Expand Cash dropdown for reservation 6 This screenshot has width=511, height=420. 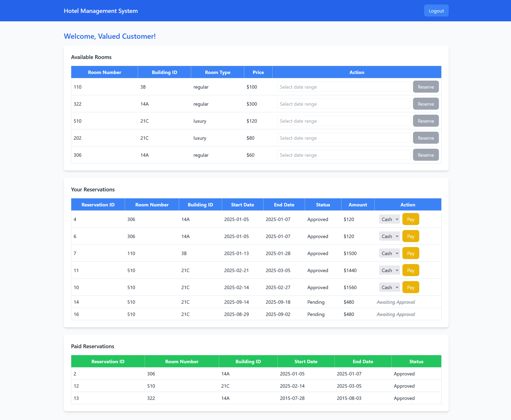coord(389,236)
